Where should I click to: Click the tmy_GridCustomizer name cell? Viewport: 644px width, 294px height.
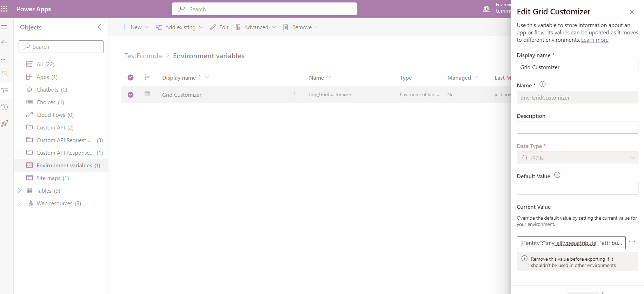coord(330,94)
